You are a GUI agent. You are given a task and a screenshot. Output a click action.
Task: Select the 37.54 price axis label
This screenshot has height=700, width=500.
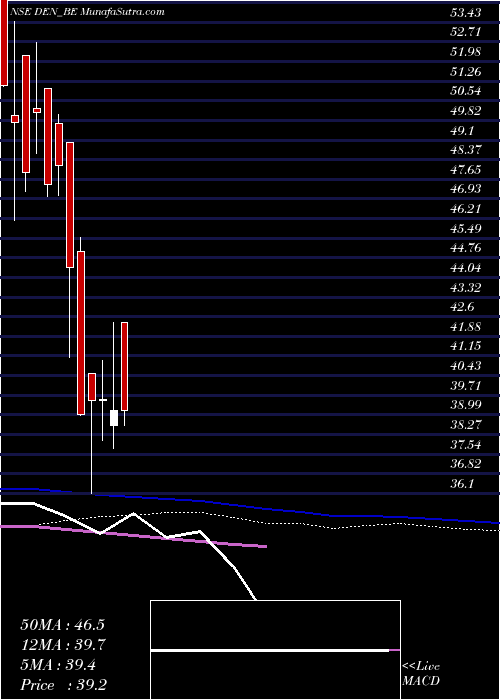pyautogui.click(x=465, y=444)
